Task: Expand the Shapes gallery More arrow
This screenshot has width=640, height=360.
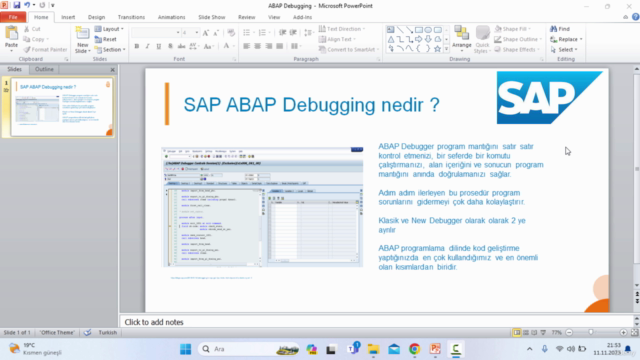Action: pyautogui.click(x=446, y=49)
